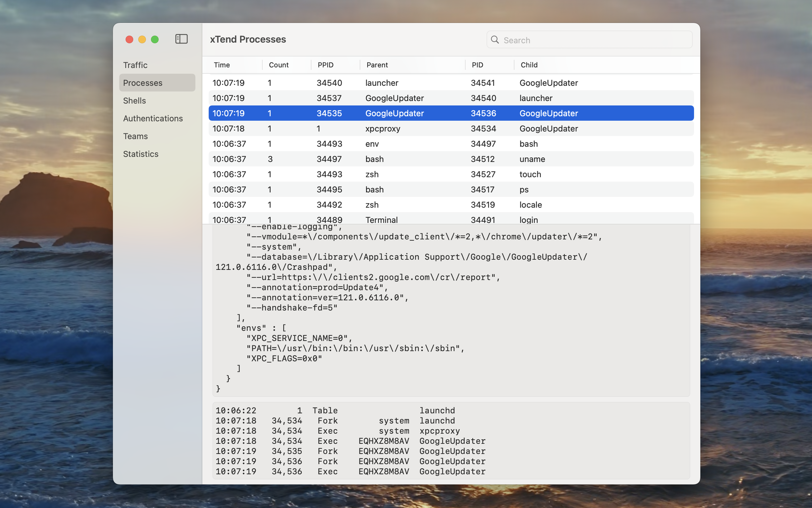Open the Teams sidebar entry
812x508 pixels.
(x=135, y=136)
